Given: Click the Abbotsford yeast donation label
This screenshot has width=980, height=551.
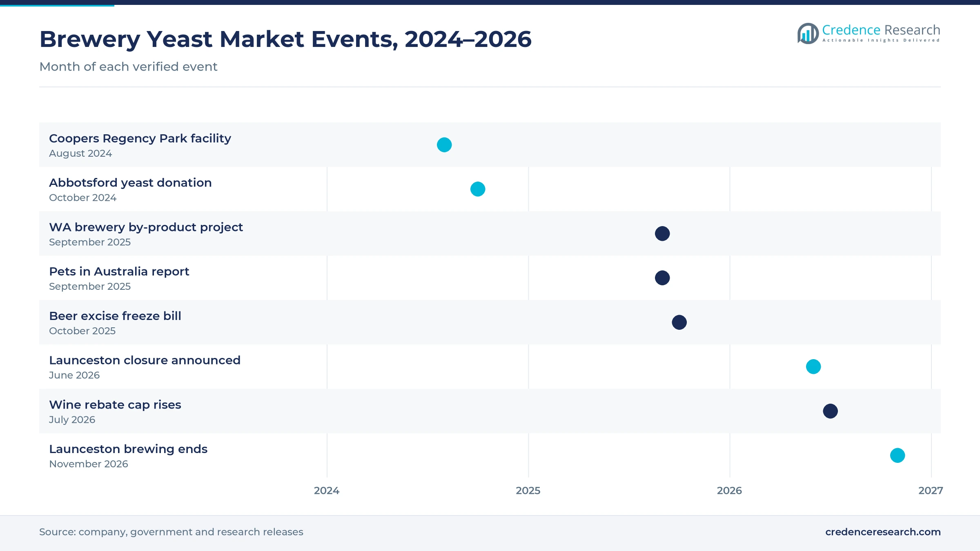Looking at the screenshot, I should pos(130,183).
